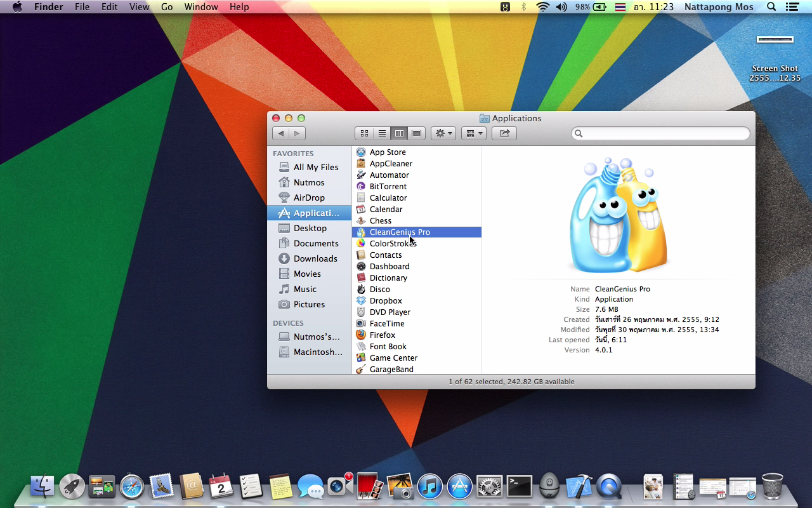Switch to list view in Finder toolbar

pyautogui.click(x=382, y=133)
